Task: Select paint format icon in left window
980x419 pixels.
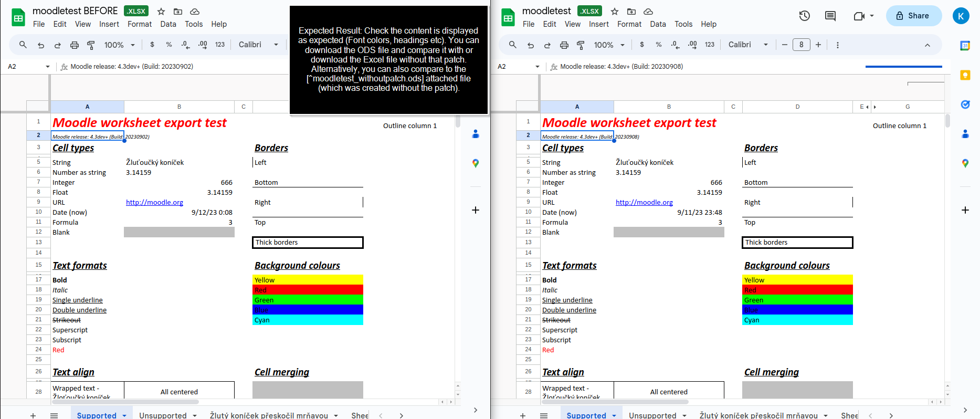Action: tap(91, 45)
